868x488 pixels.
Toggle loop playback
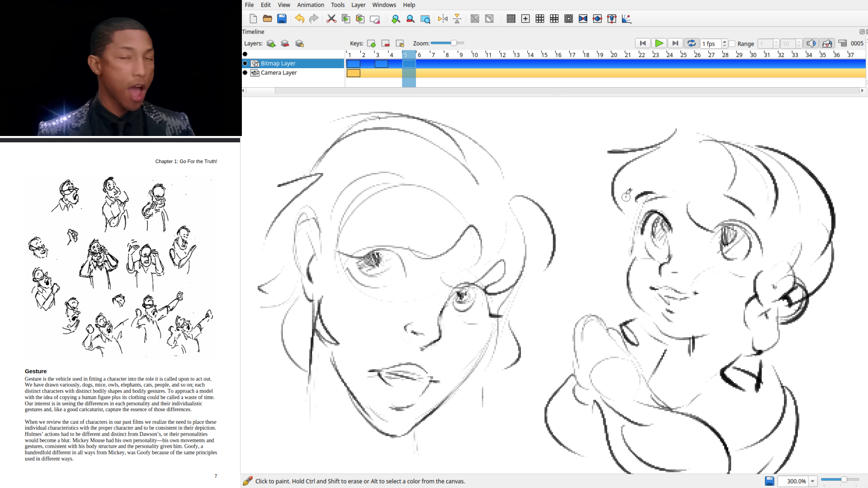tap(691, 43)
